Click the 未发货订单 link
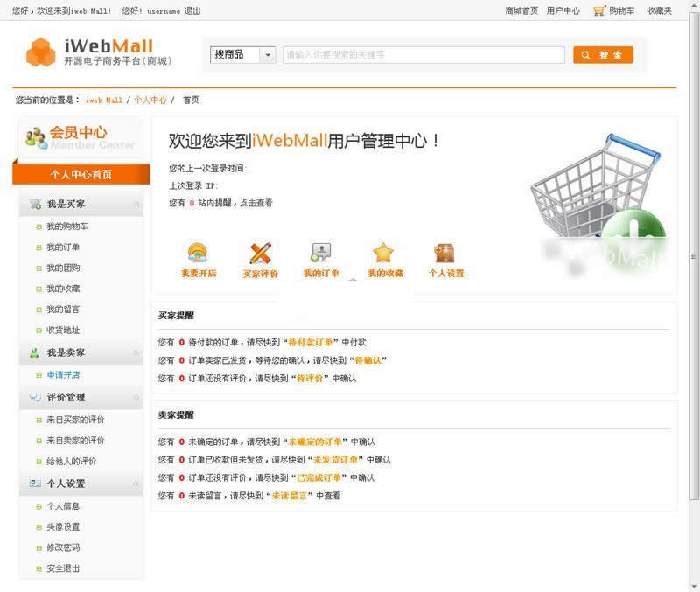 click(x=336, y=460)
